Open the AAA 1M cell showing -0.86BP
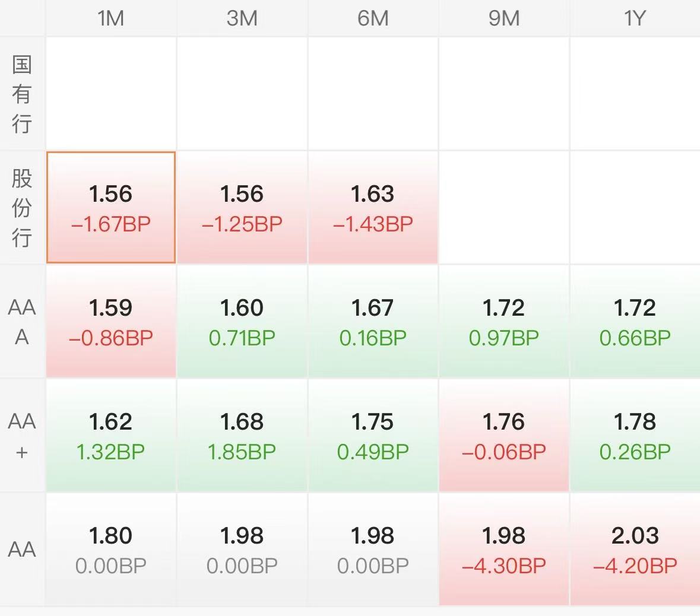 (x=111, y=322)
